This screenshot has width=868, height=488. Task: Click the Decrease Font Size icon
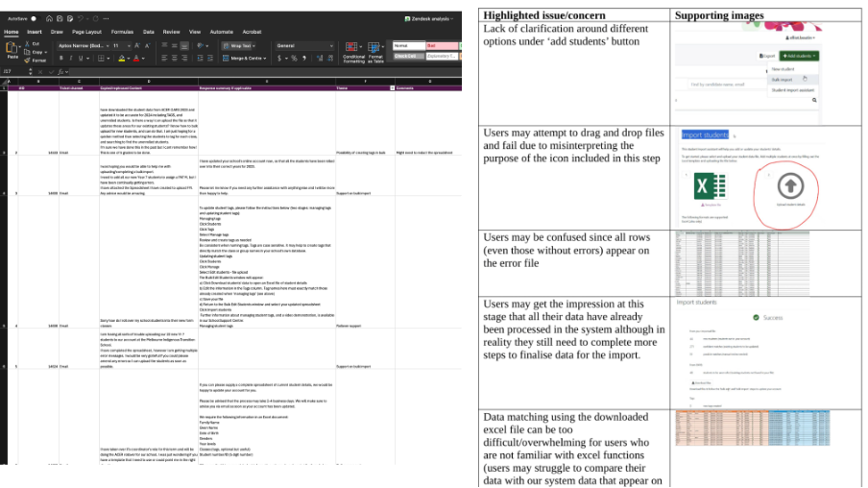pos(147,46)
